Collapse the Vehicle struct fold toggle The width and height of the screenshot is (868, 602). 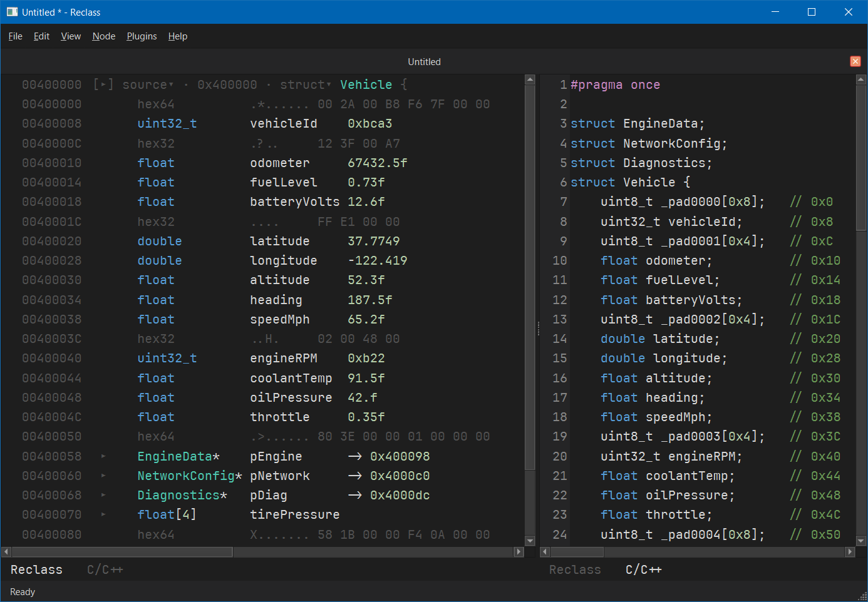point(103,84)
